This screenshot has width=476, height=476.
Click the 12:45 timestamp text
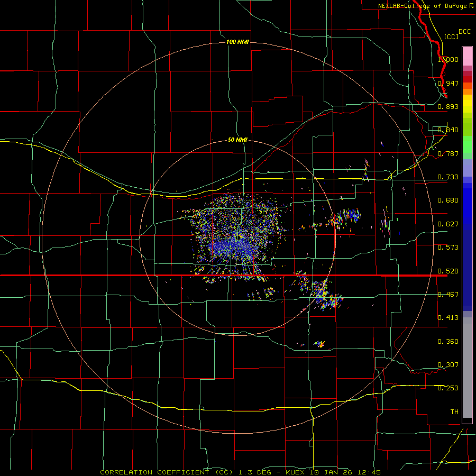(x=369, y=472)
